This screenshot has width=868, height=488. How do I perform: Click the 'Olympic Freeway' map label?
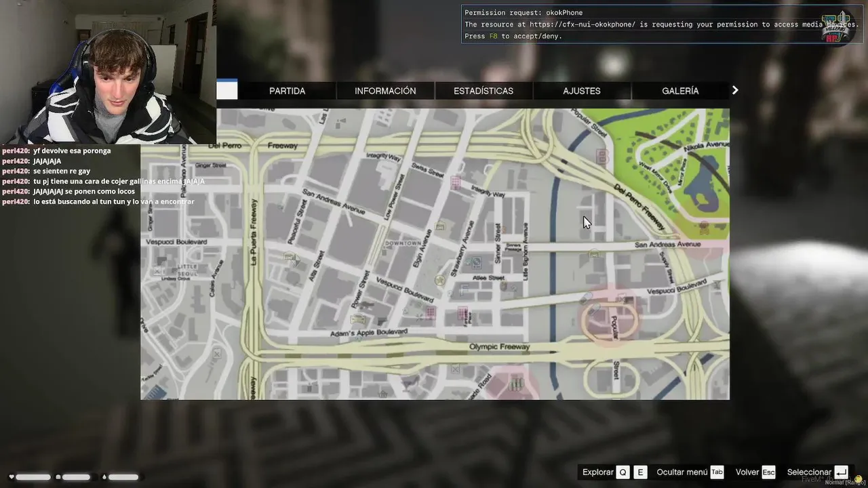tap(500, 347)
